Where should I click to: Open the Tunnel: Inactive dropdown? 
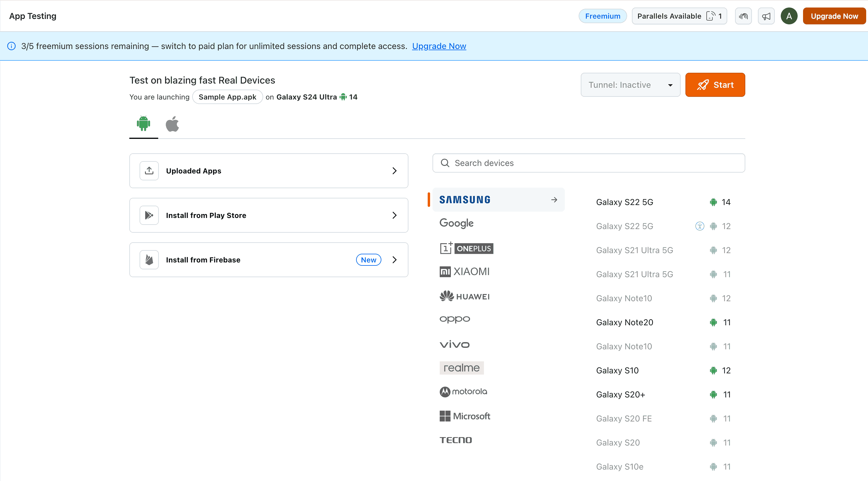pyautogui.click(x=630, y=85)
